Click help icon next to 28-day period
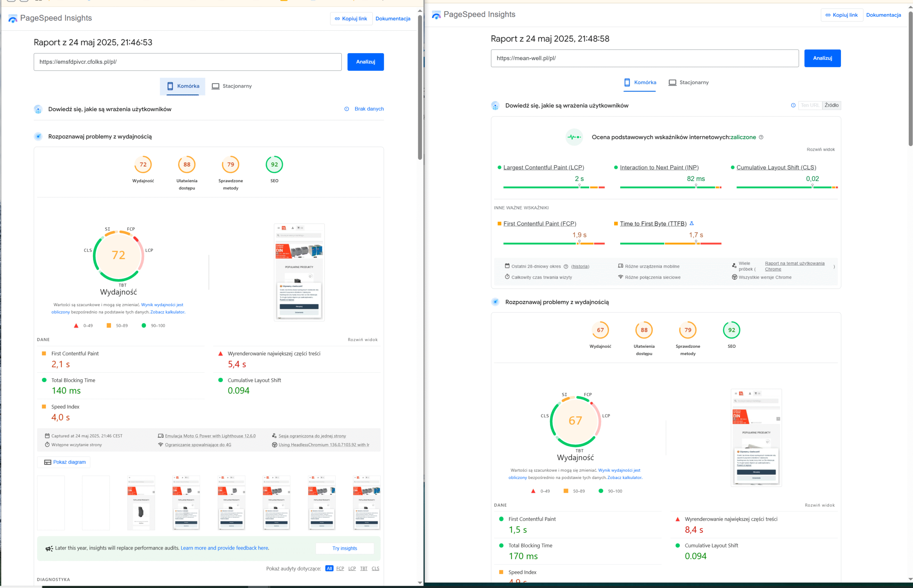 (x=566, y=267)
